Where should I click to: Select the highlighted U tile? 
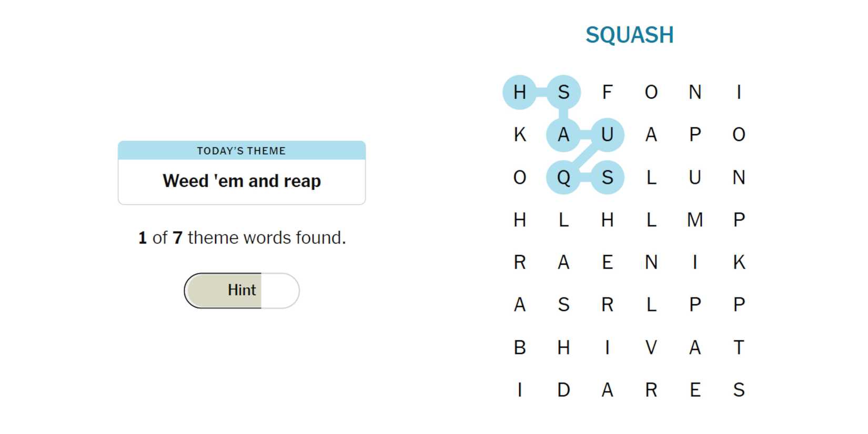[x=607, y=135]
